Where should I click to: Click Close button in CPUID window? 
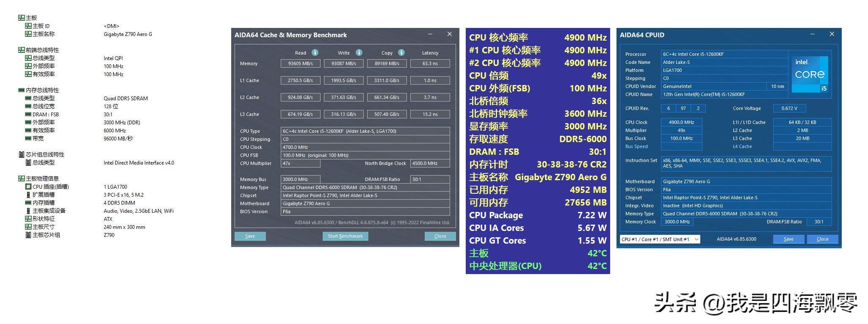point(822,239)
